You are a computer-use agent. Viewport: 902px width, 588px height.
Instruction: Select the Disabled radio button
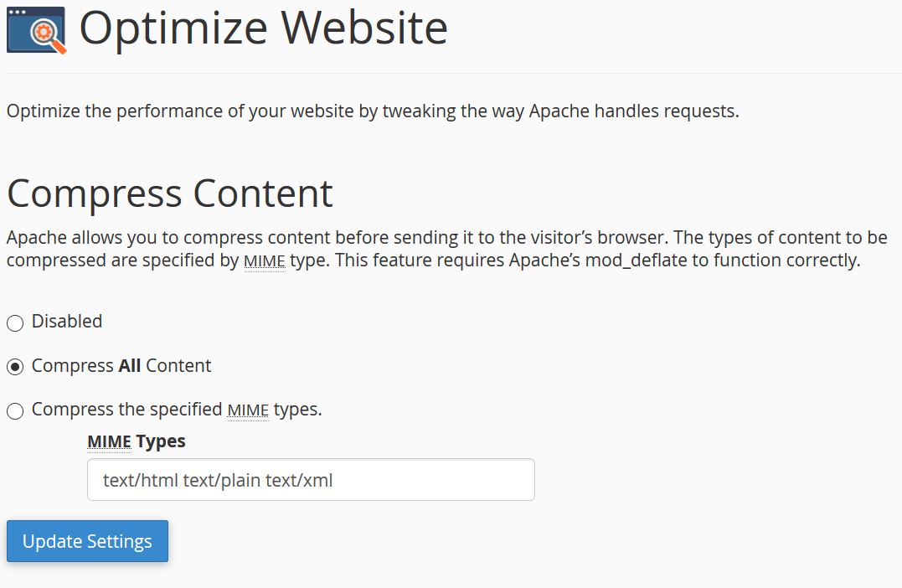click(15, 323)
